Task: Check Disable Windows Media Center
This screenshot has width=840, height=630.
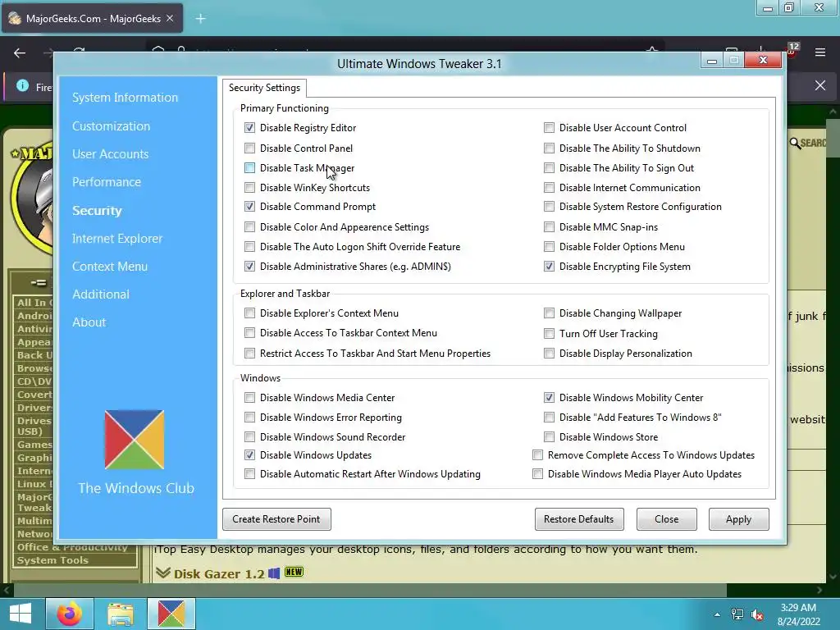Action: 249,398
